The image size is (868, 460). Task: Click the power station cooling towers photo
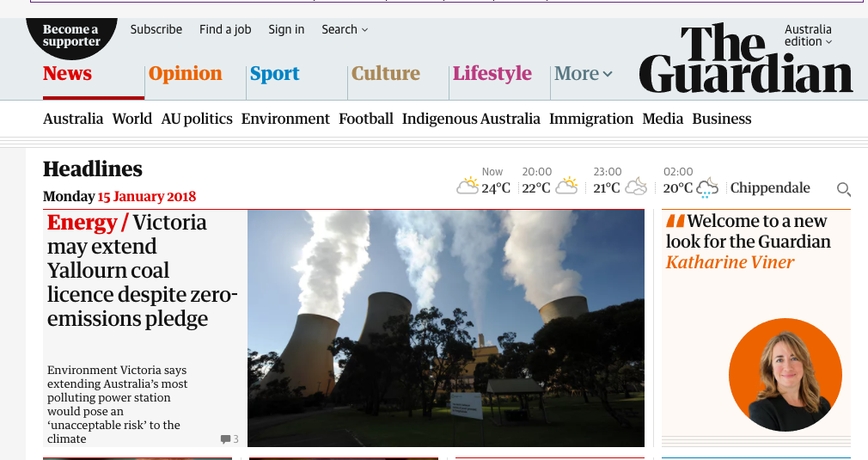click(445, 328)
